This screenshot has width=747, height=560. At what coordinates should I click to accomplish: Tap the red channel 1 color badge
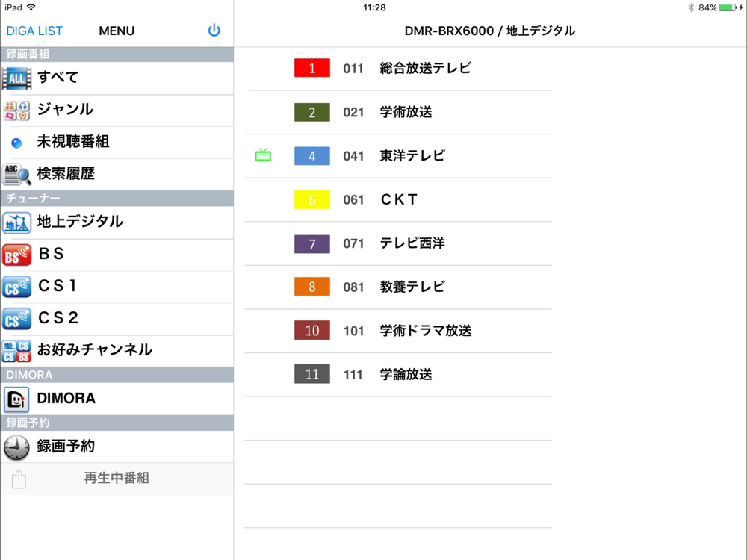pos(312,68)
